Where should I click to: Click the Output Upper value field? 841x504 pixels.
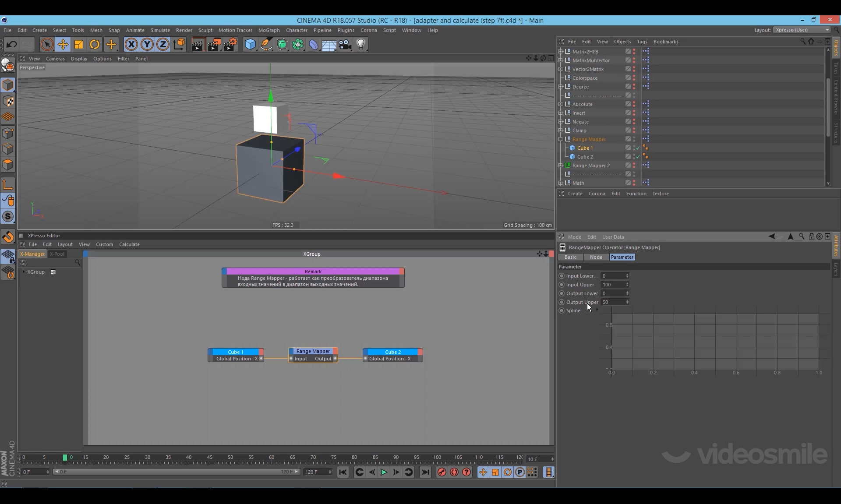point(613,302)
